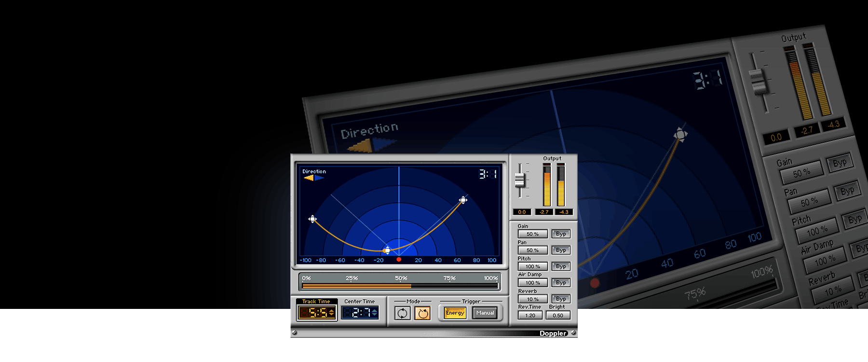Select the one-shot Mode icon
Image resolution: width=868 pixels, height=362 pixels.
423,313
